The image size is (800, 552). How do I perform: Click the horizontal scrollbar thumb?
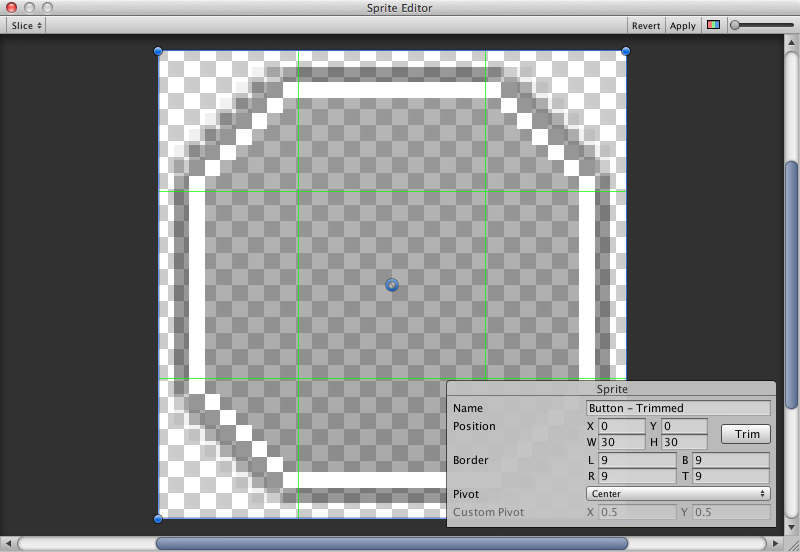coord(391,544)
